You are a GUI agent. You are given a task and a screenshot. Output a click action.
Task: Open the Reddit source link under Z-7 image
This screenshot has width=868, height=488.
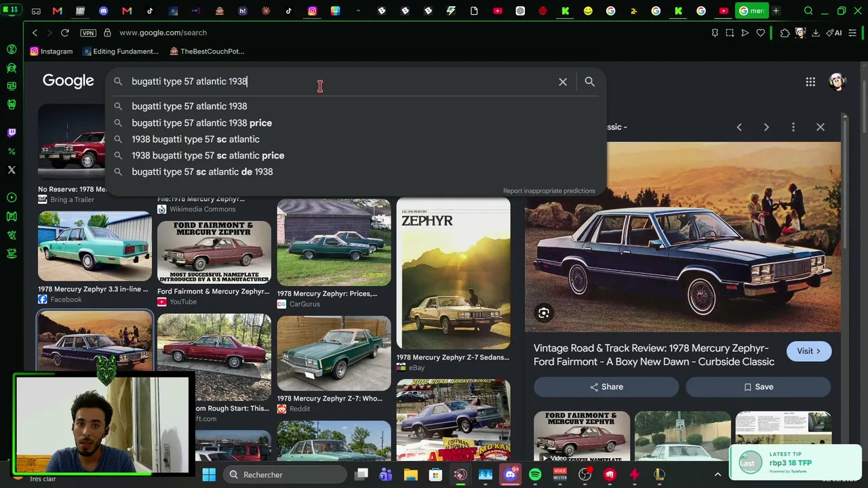(294, 409)
